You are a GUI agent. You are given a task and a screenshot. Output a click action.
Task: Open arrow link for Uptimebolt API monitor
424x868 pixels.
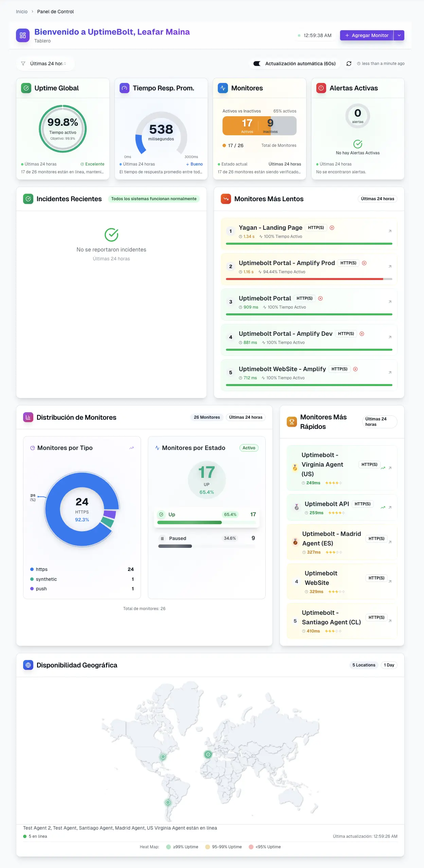(390, 507)
